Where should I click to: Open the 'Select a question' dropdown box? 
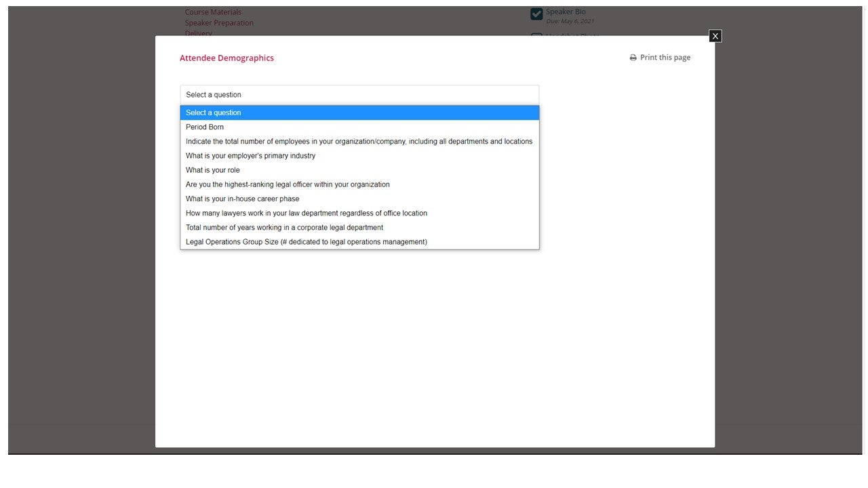click(x=359, y=95)
